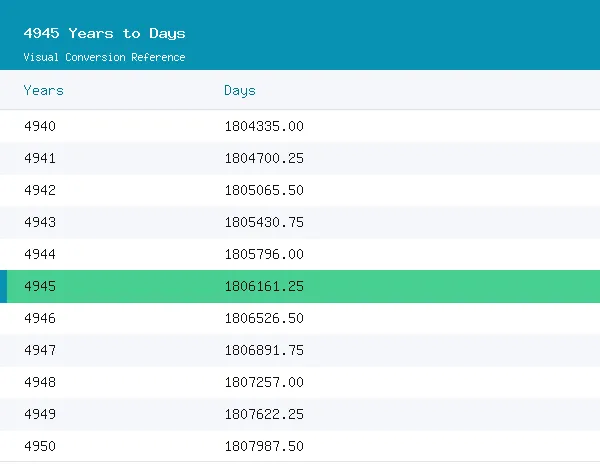The width and height of the screenshot is (600, 466).
Task: Select the value 1805796.00
Action: pyautogui.click(x=264, y=254)
